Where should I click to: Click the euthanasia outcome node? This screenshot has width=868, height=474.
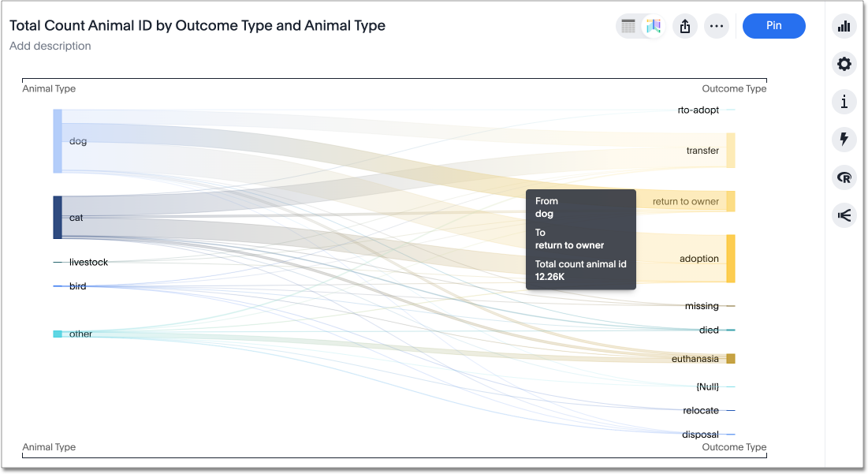(x=731, y=359)
